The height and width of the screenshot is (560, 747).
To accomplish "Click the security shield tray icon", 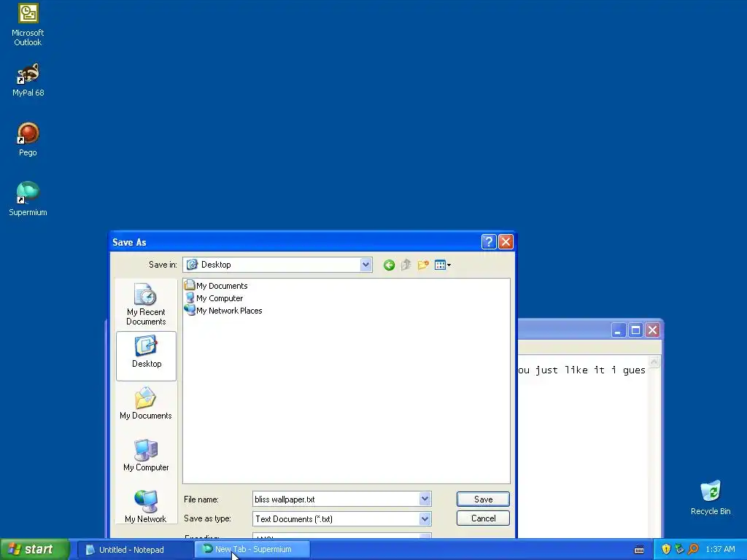I will (666, 550).
